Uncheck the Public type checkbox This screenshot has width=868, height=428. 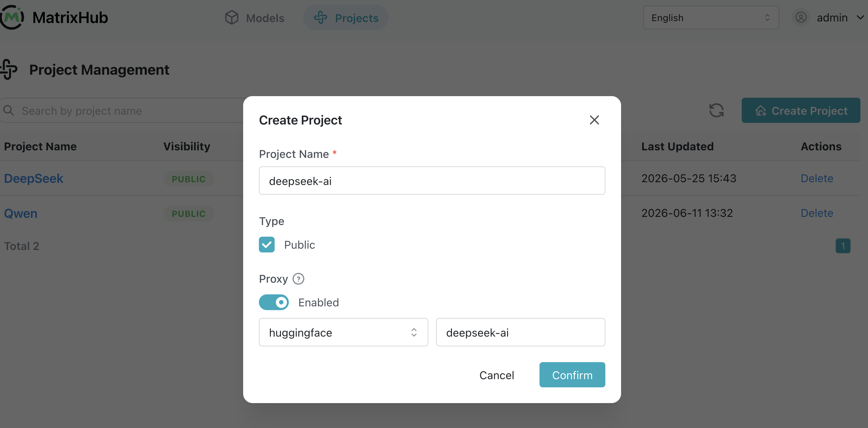point(266,245)
